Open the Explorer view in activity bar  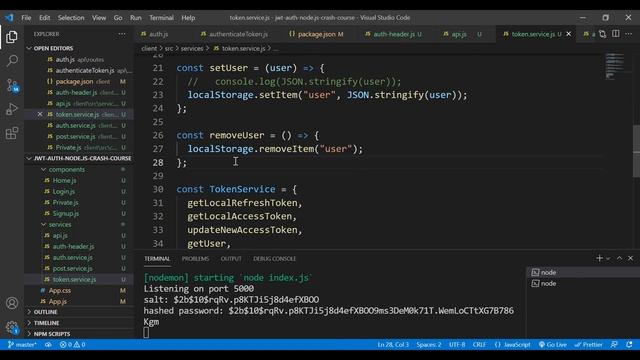[x=12, y=37]
